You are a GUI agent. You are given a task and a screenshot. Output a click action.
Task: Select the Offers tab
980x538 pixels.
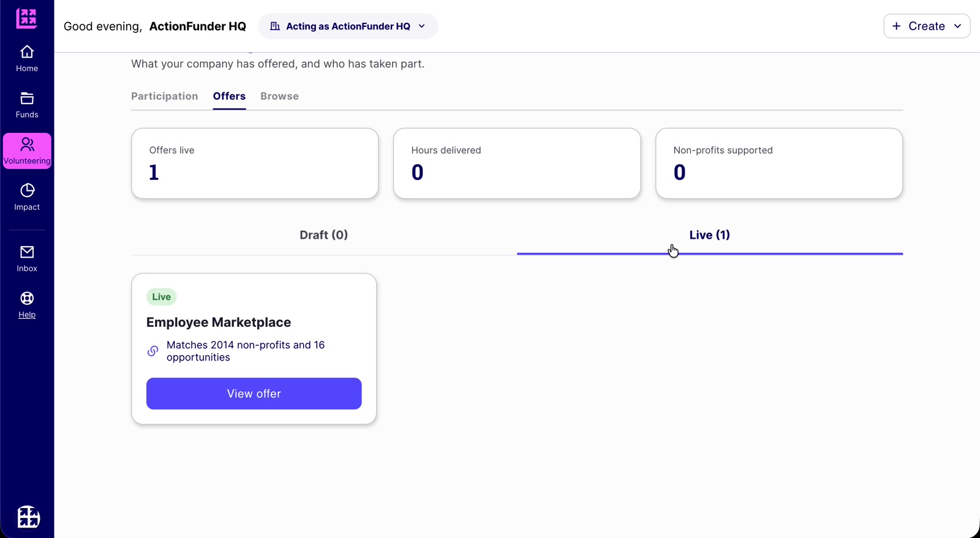(229, 96)
